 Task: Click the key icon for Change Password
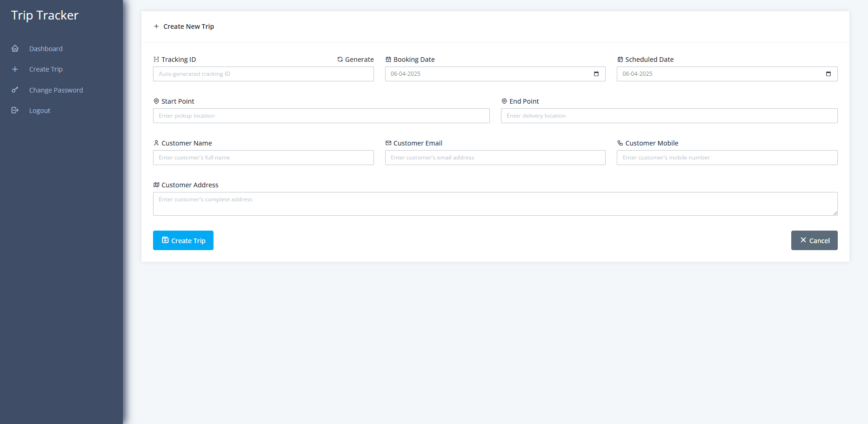coord(15,90)
